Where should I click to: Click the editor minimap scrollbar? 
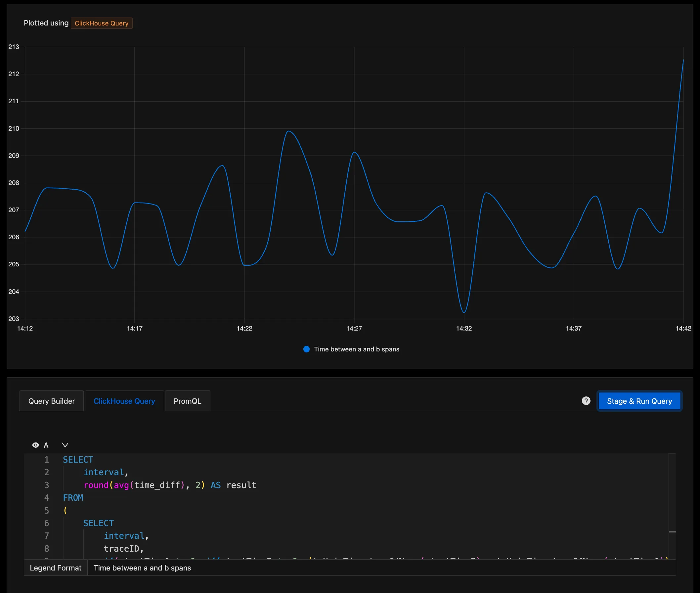672,506
